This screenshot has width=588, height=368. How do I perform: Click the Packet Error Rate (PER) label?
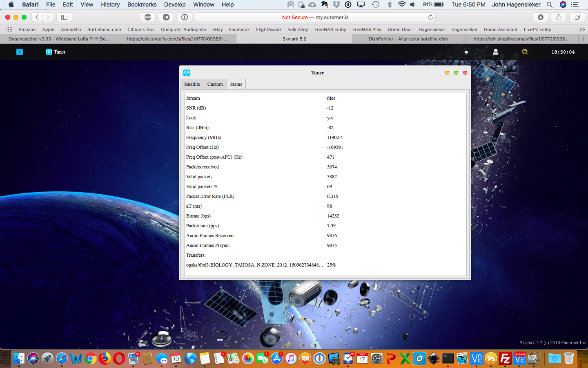(x=210, y=196)
